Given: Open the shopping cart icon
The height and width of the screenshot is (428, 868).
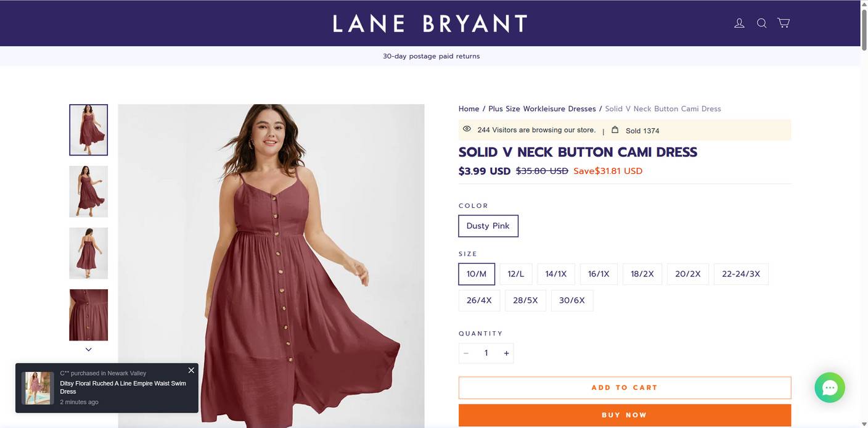Looking at the screenshot, I should [x=784, y=23].
